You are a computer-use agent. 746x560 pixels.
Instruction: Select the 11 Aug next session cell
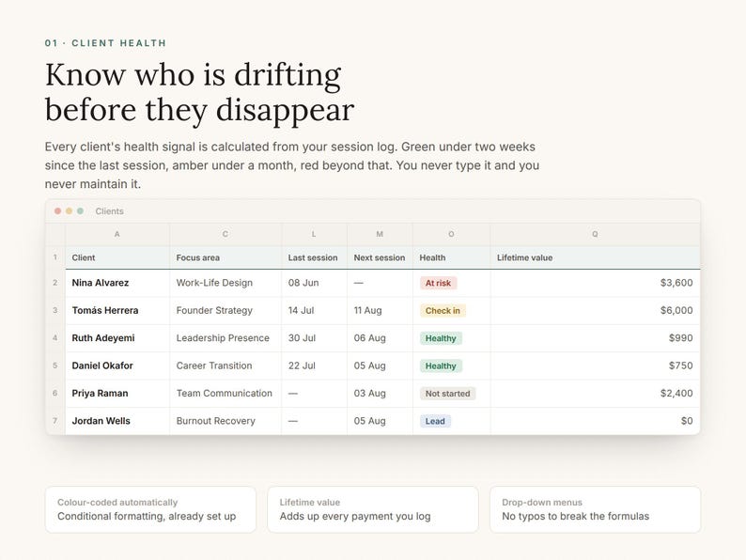[x=380, y=310]
